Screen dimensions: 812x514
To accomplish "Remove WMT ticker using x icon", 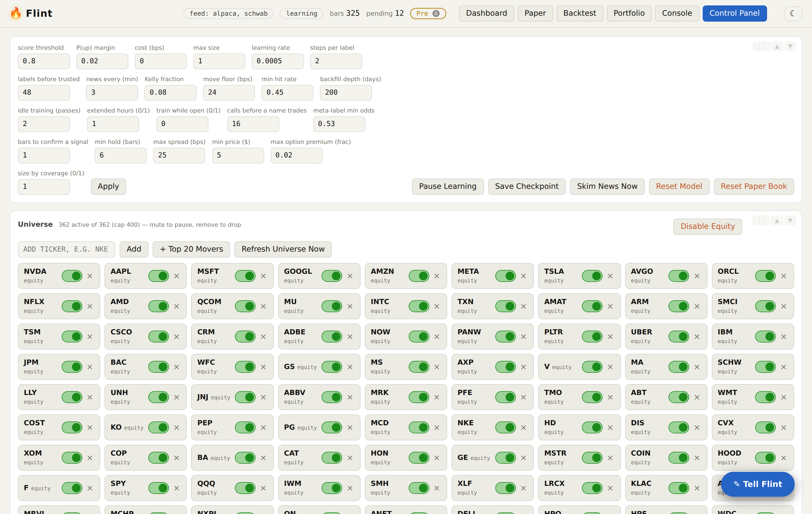I will (783, 397).
